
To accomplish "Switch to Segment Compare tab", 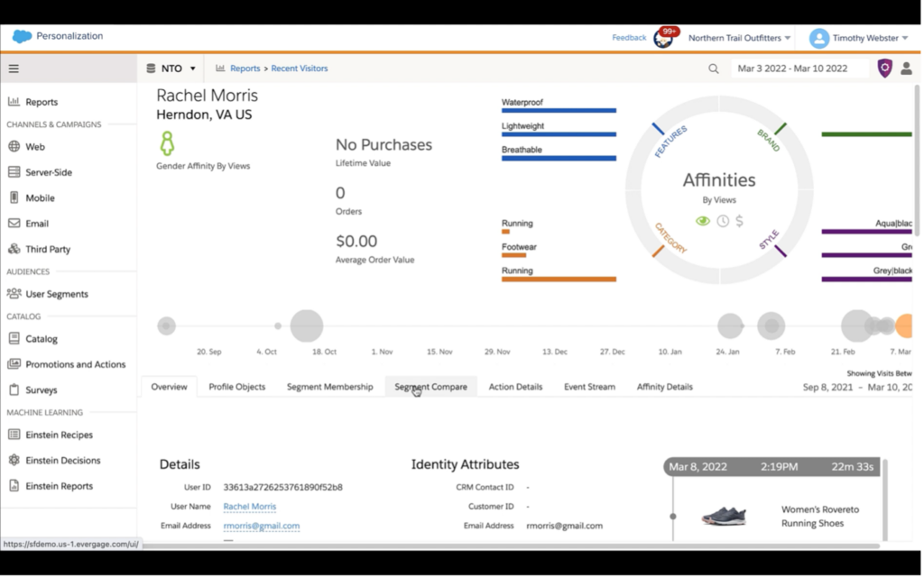I will coord(430,387).
